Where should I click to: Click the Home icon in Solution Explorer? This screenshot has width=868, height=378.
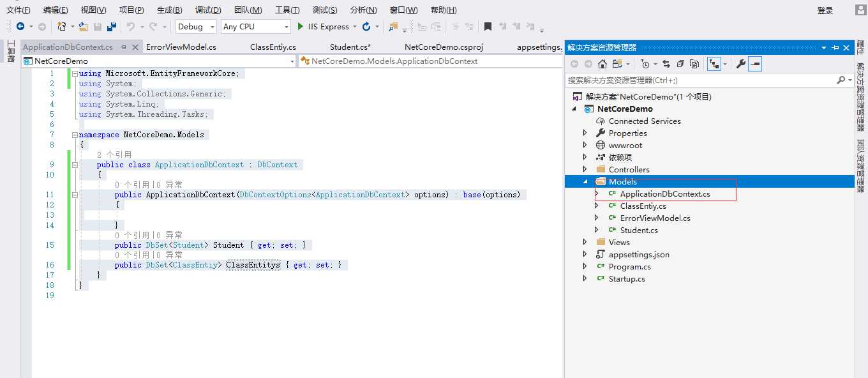[x=602, y=64]
